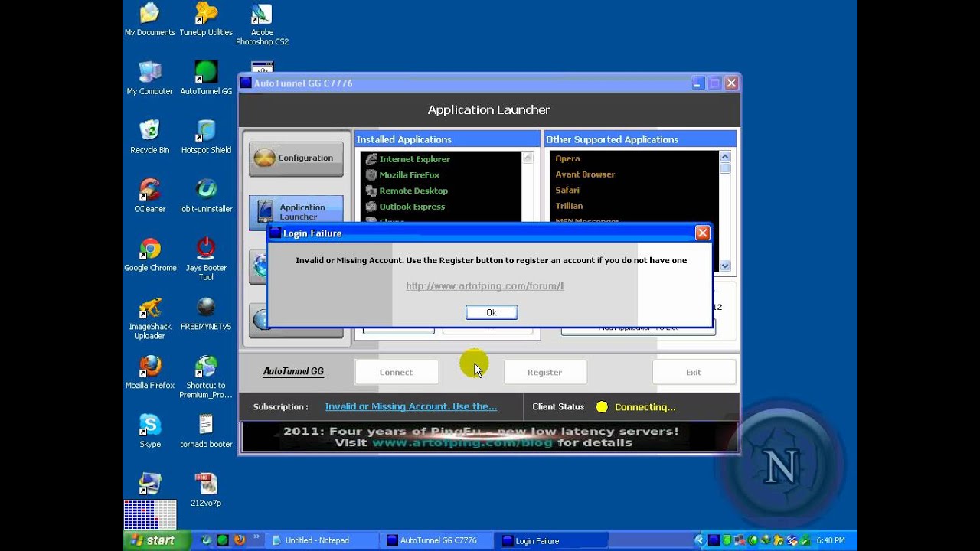980x551 pixels.
Task: Open 212vo7p file icon
Action: (206, 491)
